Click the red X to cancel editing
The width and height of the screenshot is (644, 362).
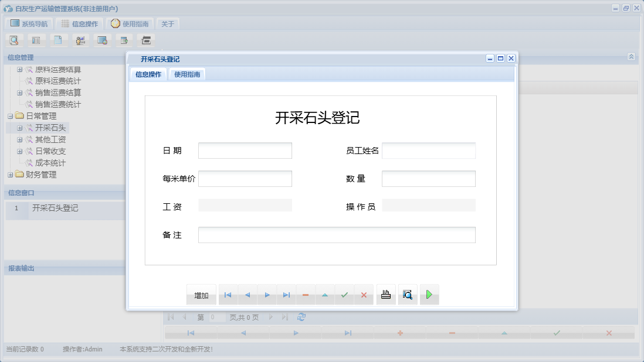[x=364, y=295]
